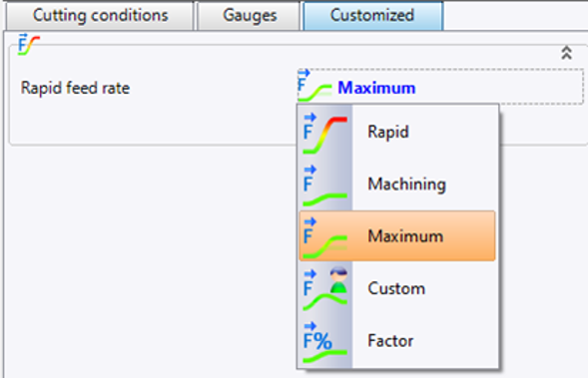Image resolution: width=588 pixels, height=378 pixels.
Task: Click the F% Factor icon
Action: [x=325, y=342]
